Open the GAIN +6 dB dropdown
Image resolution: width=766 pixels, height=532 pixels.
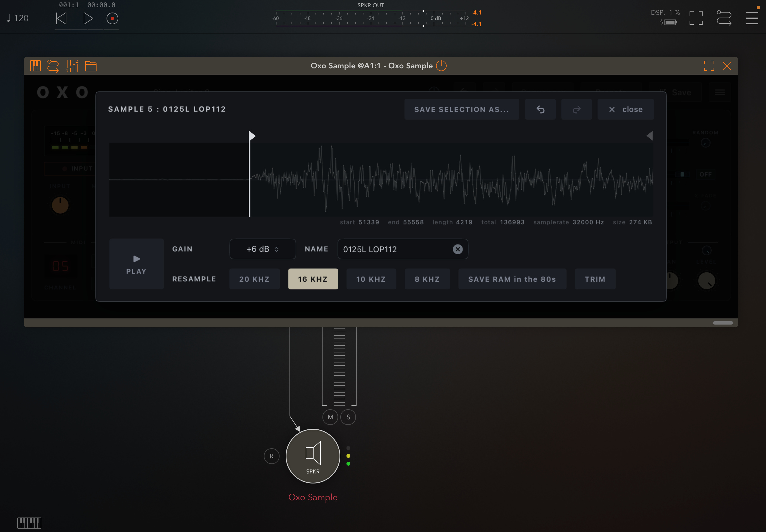[x=262, y=249]
